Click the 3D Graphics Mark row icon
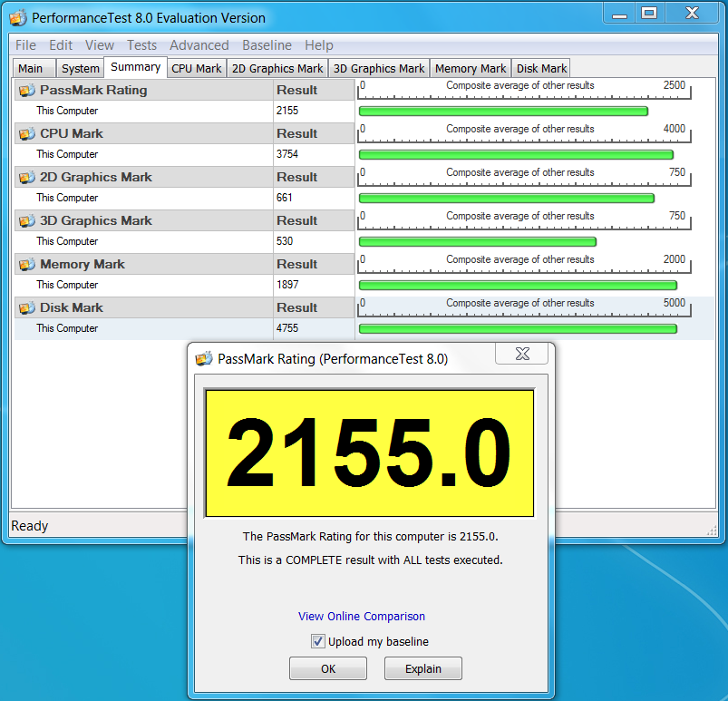Image resolution: width=728 pixels, height=701 pixels. coord(27,220)
